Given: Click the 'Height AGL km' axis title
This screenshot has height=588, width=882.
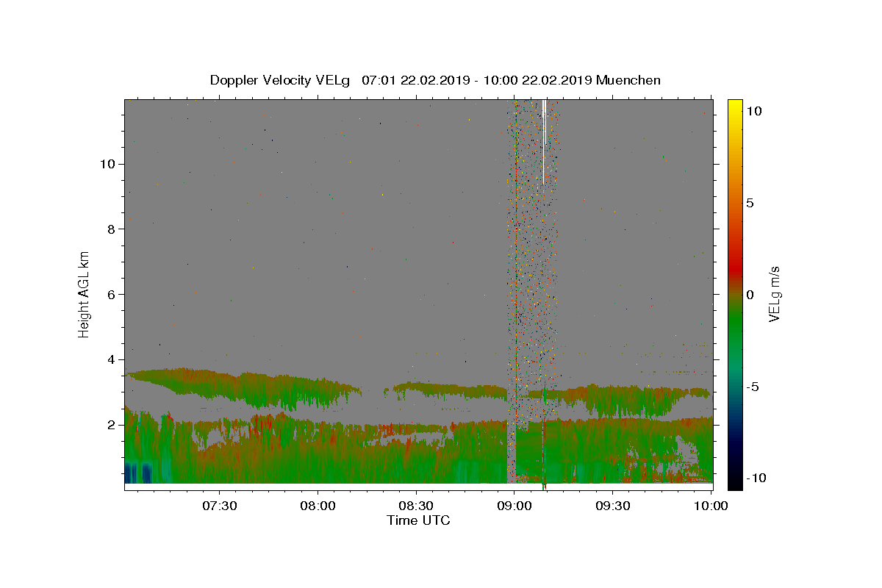Looking at the screenshot, I should point(84,294).
